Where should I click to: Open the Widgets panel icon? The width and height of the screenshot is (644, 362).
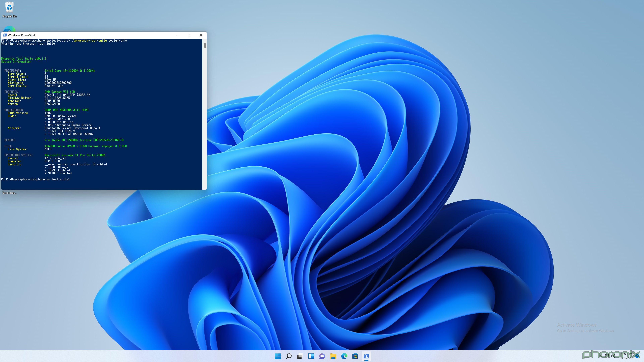click(x=311, y=356)
